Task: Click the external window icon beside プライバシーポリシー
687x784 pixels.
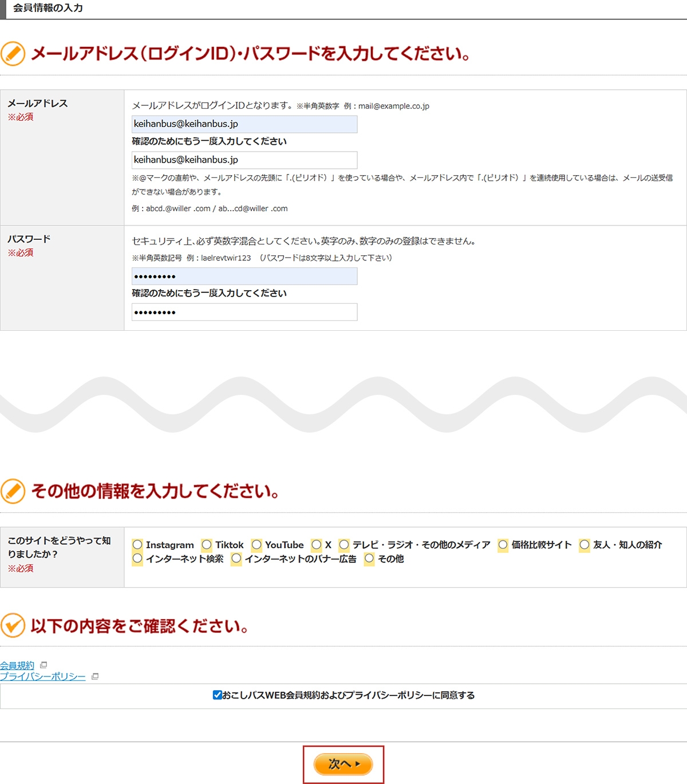Action: pos(95,676)
